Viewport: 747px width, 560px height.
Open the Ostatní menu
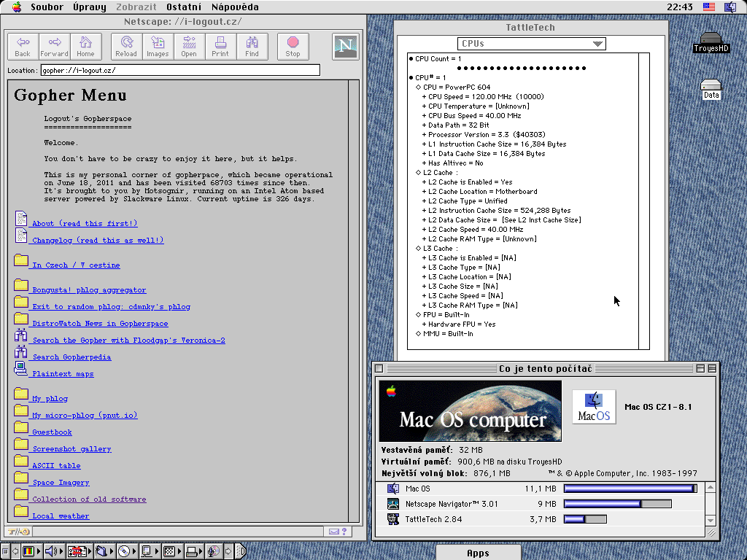pyautogui.click(x=184, y=7)
